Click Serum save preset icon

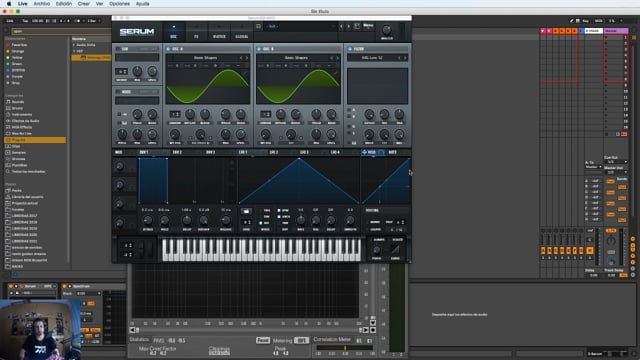coord(357,27)
